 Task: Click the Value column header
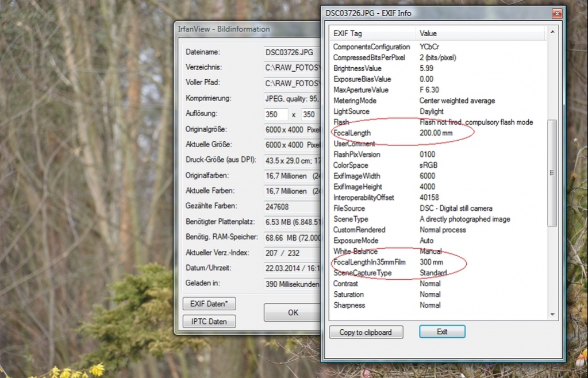(480, 33)
